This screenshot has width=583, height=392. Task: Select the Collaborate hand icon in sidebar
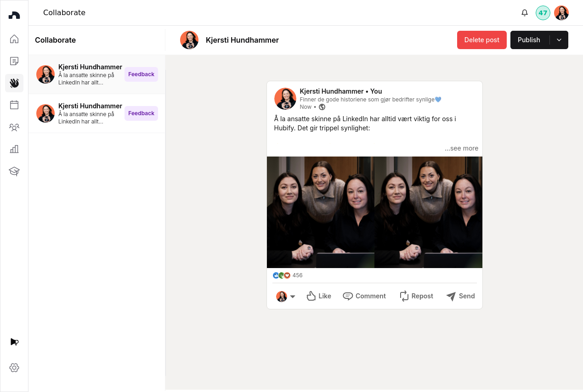point(14,83)
